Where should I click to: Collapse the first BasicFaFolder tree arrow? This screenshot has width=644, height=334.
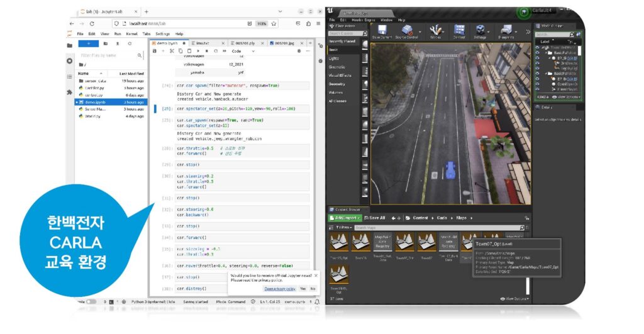tap(546, 53)
